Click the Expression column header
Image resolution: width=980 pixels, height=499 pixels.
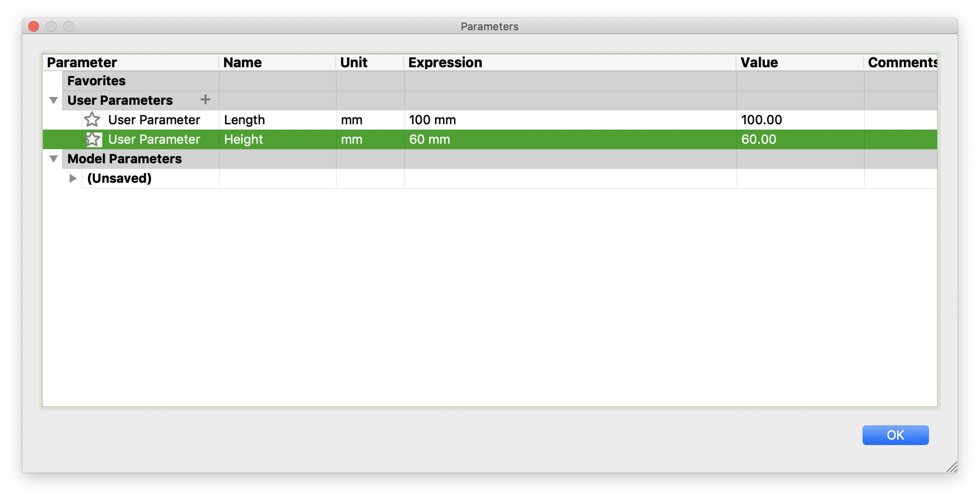click(446, 62)
